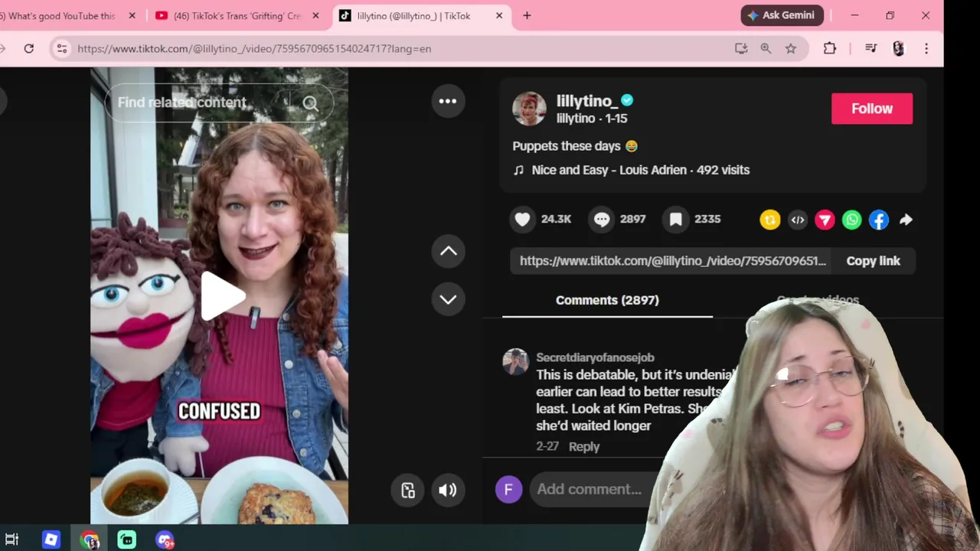Close the TikTok's Trans 'Grifting' tab
The image size is (980, 551).
(x=315, y=15)
